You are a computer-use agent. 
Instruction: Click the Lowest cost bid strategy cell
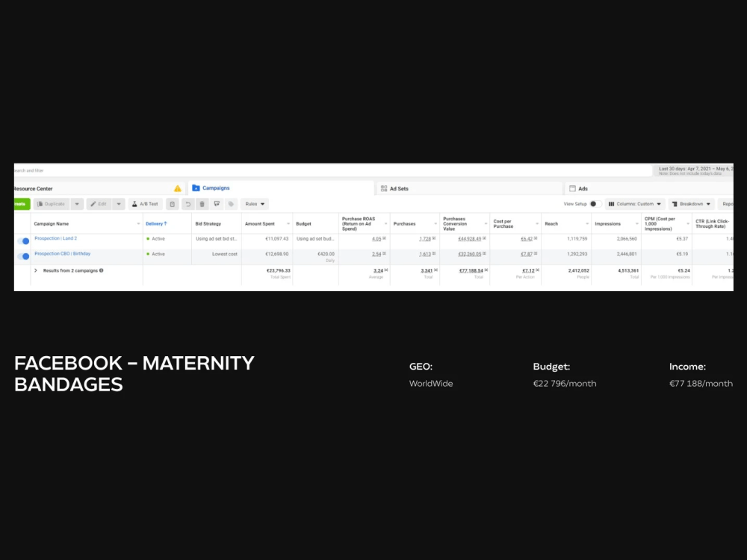(224, 255)
